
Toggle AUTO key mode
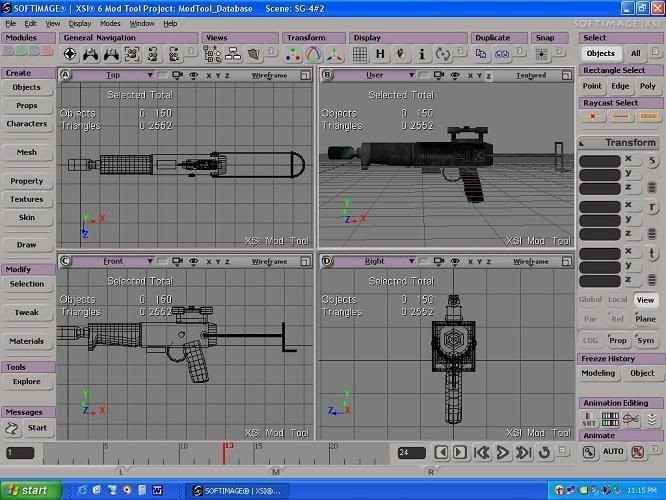[613, 452]
